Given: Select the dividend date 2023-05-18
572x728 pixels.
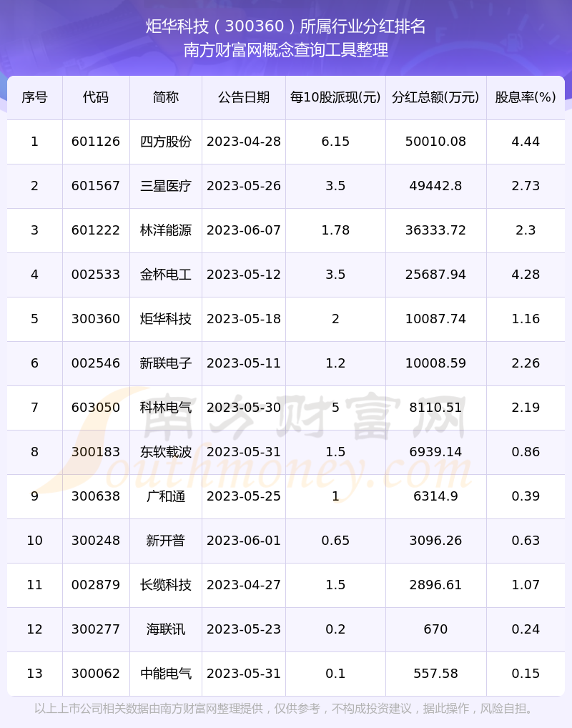Looking at the screenshot, I should (x=243, y=319).
